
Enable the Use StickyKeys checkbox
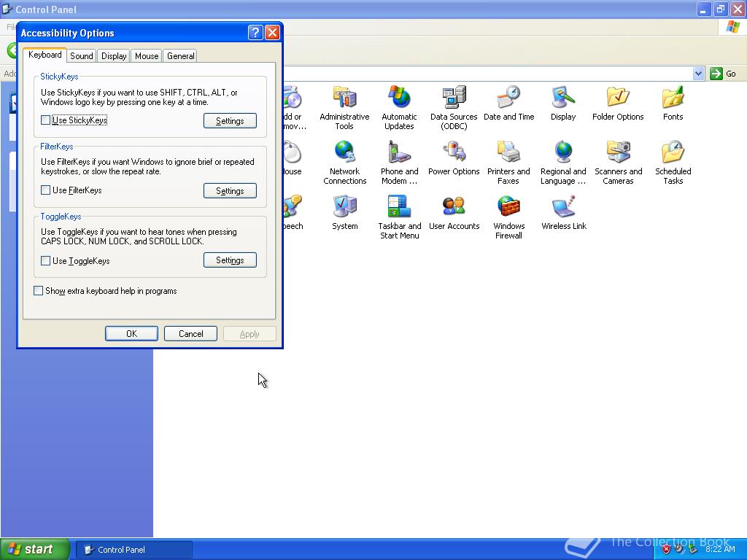(x=45, y=120)
